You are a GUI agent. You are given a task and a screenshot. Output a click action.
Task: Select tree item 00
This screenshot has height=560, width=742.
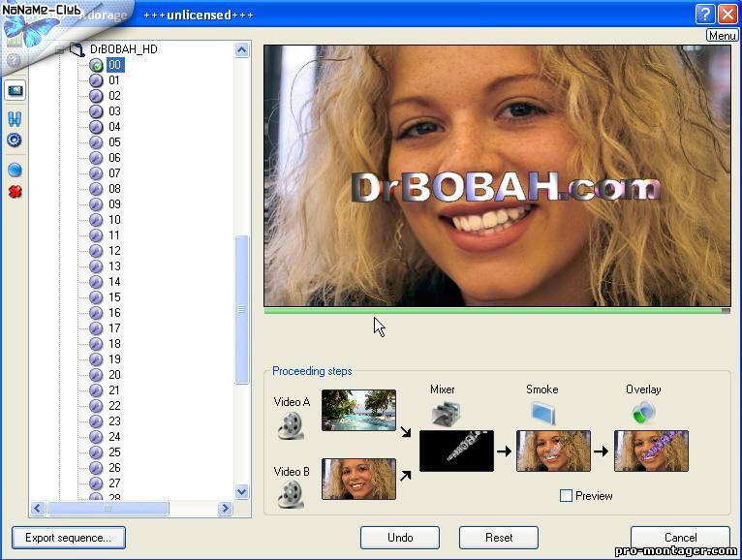pyautogui.click(x=115, y=65)
